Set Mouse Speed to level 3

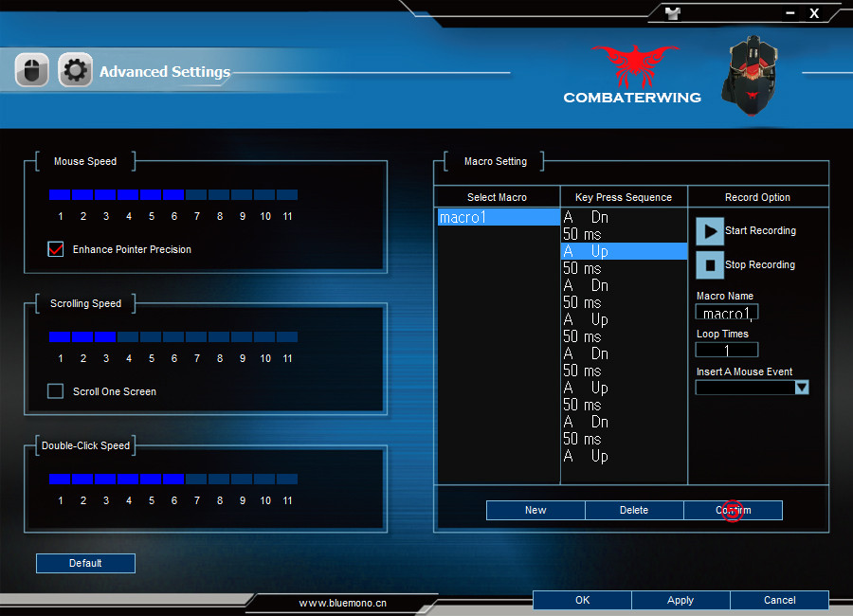105,195
